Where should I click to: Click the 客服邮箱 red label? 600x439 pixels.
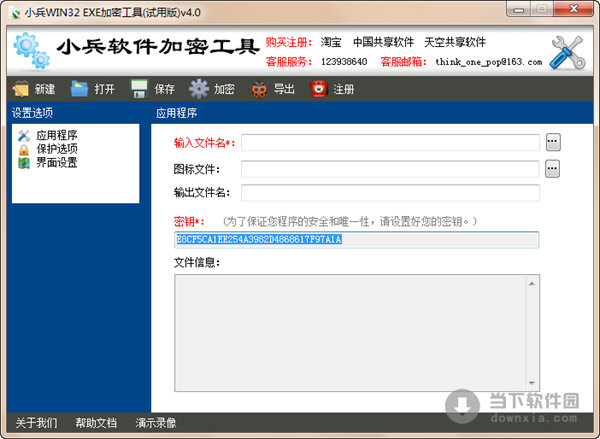pyautogui.click(x=404, y=62)
